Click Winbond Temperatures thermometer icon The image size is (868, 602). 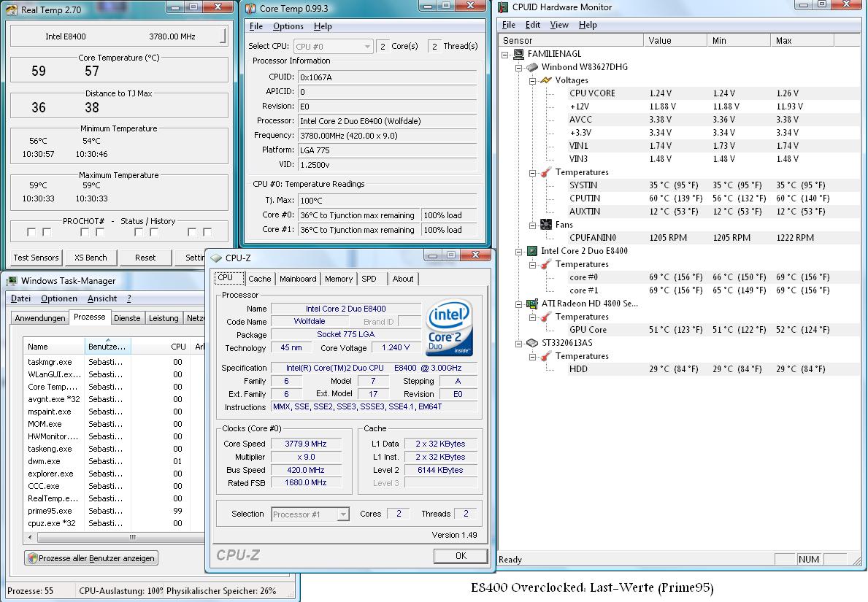(546, 172)
